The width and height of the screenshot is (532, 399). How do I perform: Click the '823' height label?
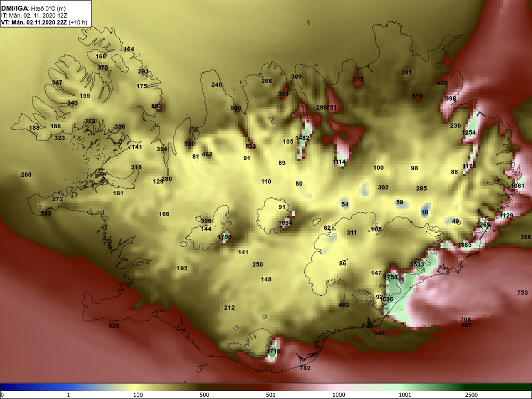click(x=251, y=147)
